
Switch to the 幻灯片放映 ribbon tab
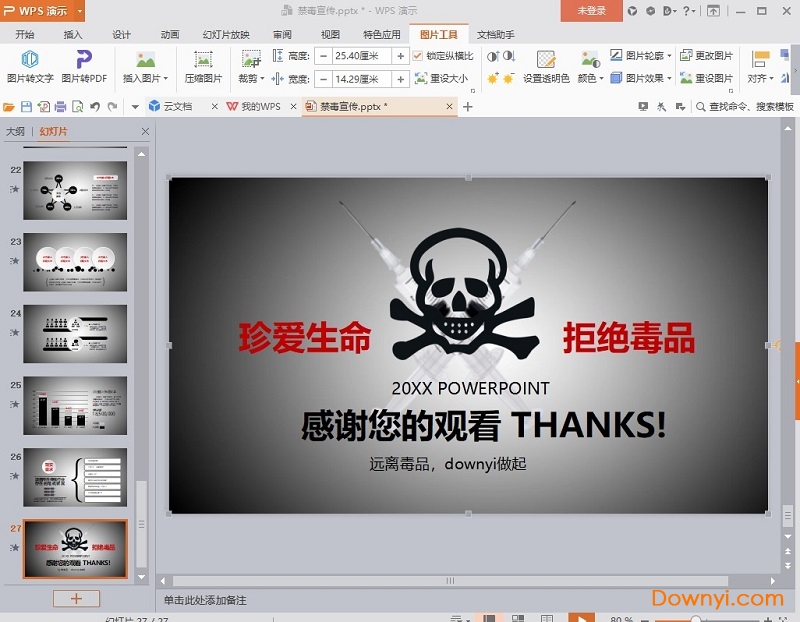pyautogui.click(x=225, y=34)
